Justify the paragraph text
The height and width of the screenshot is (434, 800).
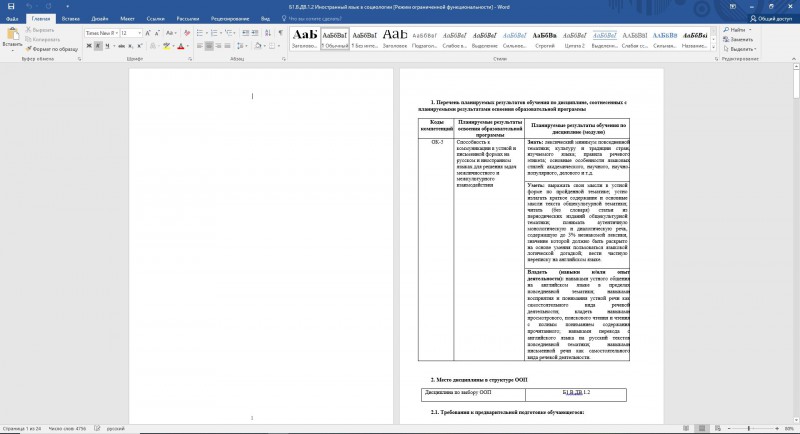(228, 46)
